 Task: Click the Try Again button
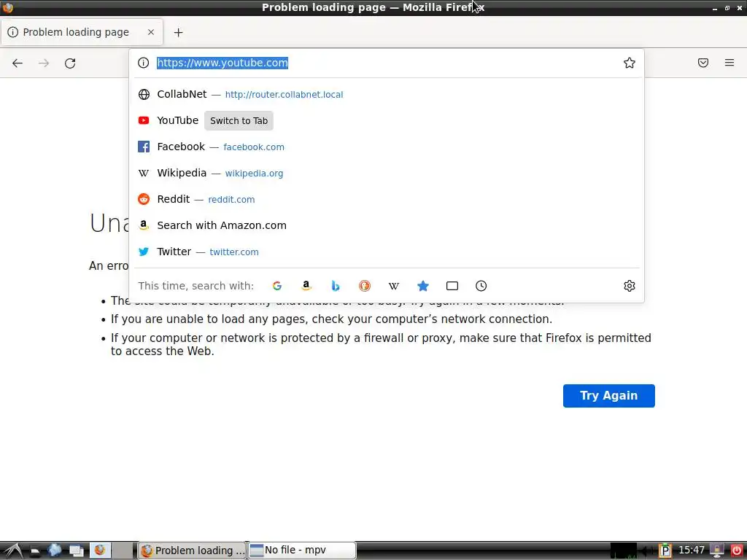pos(609,396)
